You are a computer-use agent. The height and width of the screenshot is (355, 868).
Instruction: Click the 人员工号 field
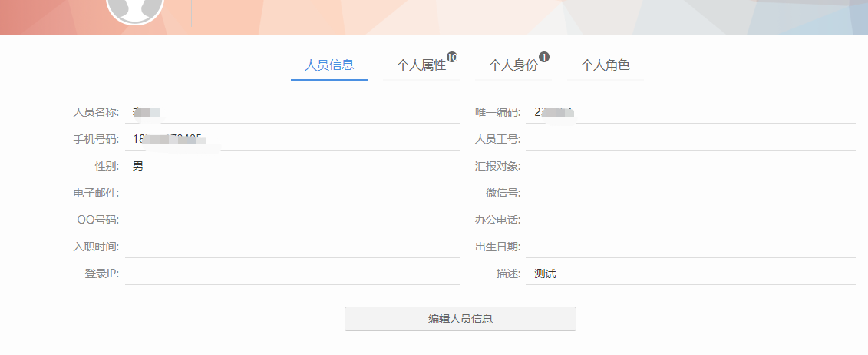pyautogui.click(x=691, y=139)
